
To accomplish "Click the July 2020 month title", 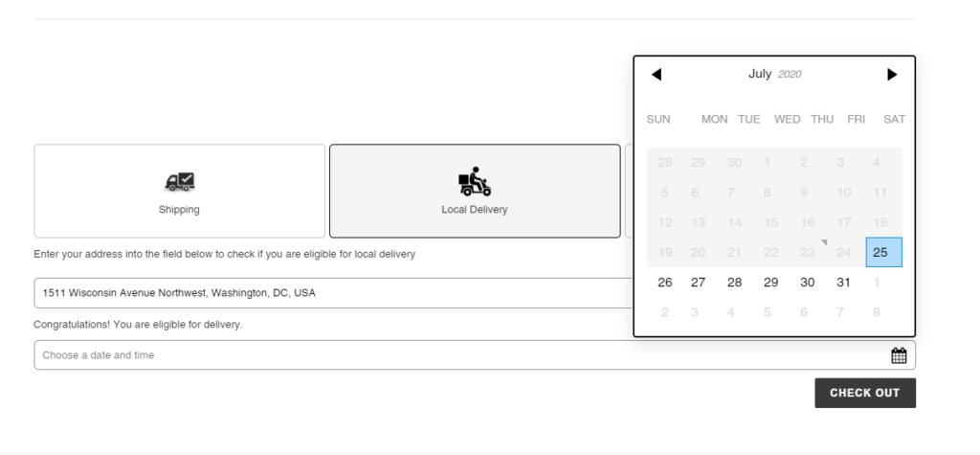I will [x=774, y=74].
